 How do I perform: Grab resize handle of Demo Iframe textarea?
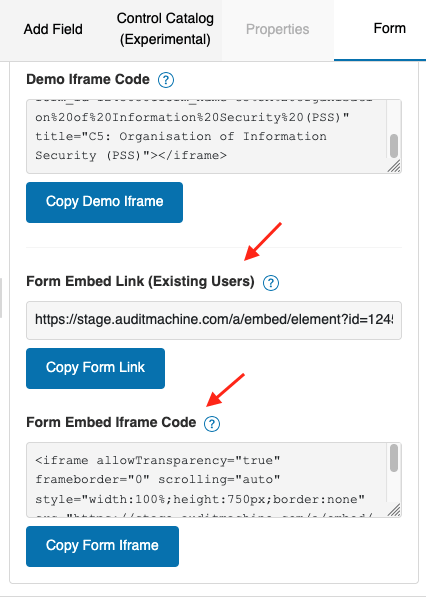[394, 166]
